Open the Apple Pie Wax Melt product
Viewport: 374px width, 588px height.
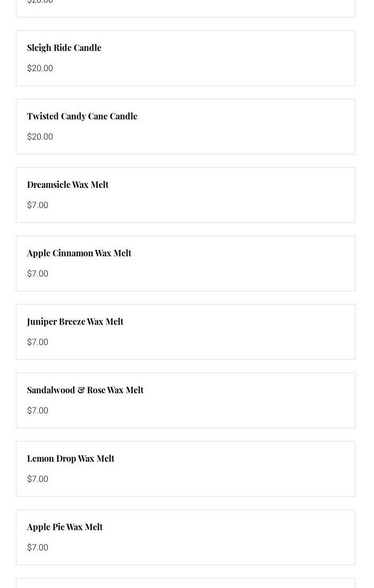click(x=65, y=527)
